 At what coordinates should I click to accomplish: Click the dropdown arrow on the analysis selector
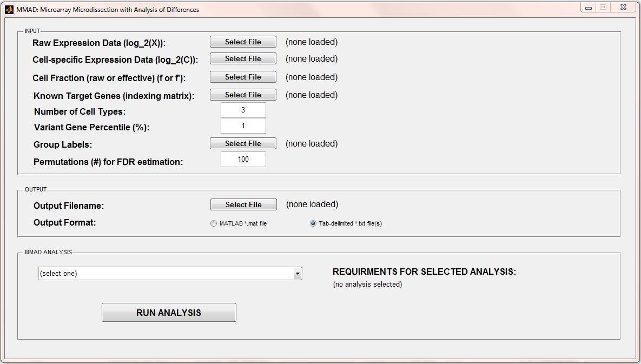coord(297,274)
